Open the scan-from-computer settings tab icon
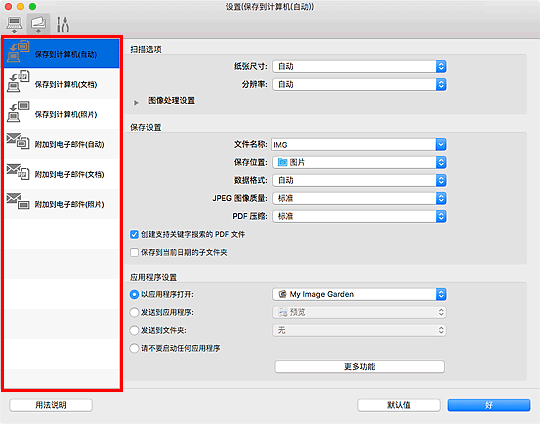Screen dimensions: 540x424 click(14, 24)
